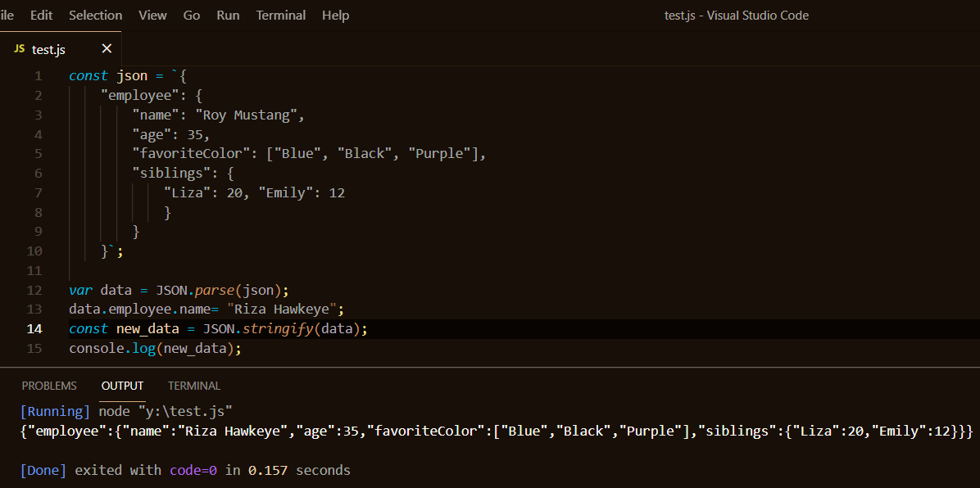The image size is (980, 488).
Task: Open the Go menu
Action: 191,15
